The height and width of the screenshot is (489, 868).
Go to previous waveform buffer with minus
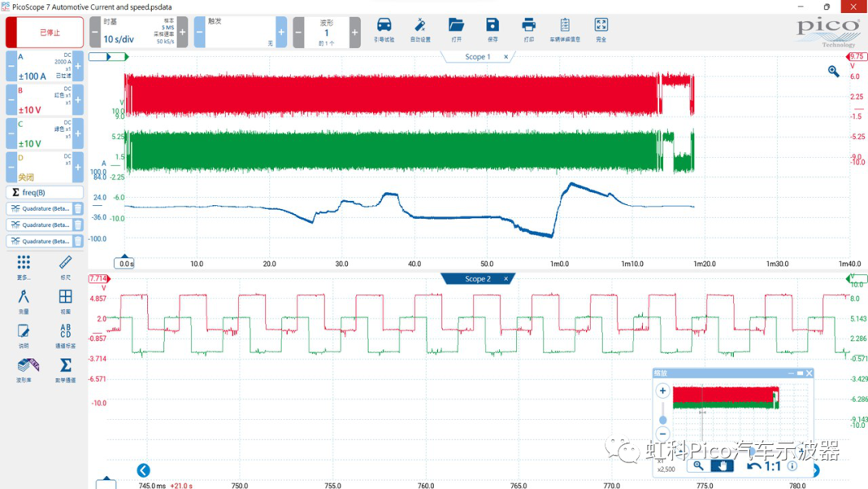click(298, 32)
